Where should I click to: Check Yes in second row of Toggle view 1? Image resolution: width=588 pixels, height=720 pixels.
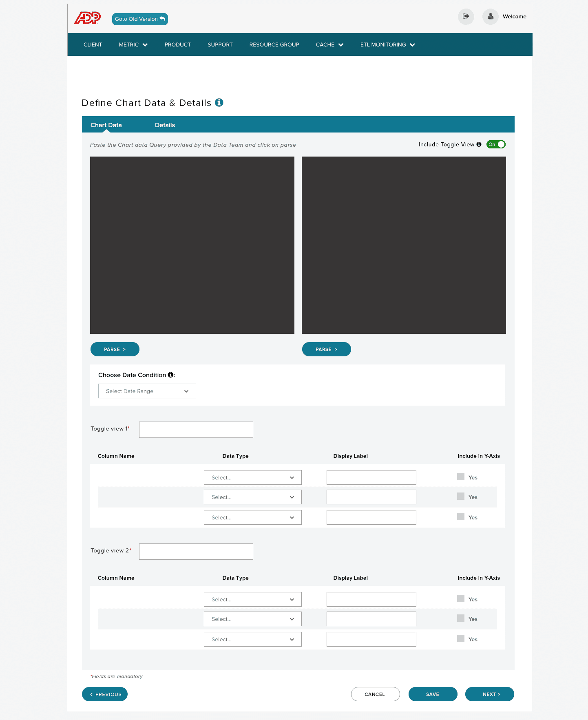click(461, 496)
